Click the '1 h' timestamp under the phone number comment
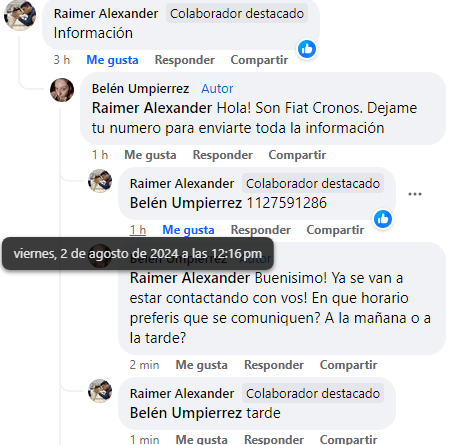 [138, 230]
